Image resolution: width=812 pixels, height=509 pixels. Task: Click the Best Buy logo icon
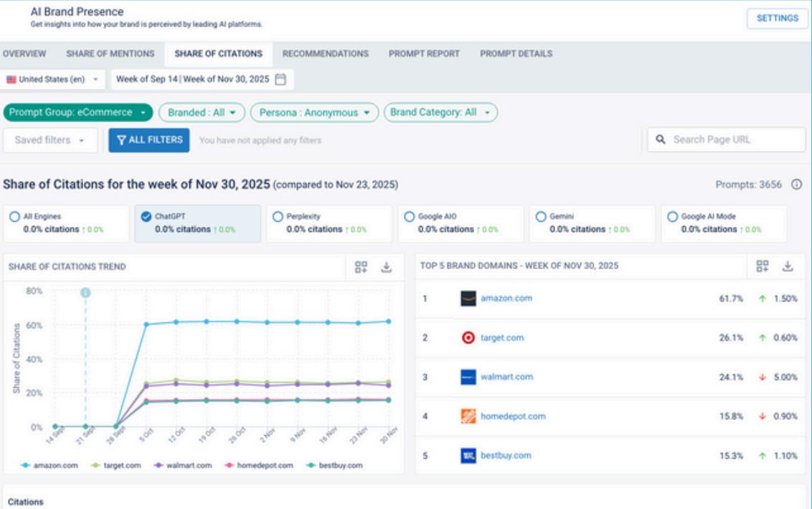468,456
